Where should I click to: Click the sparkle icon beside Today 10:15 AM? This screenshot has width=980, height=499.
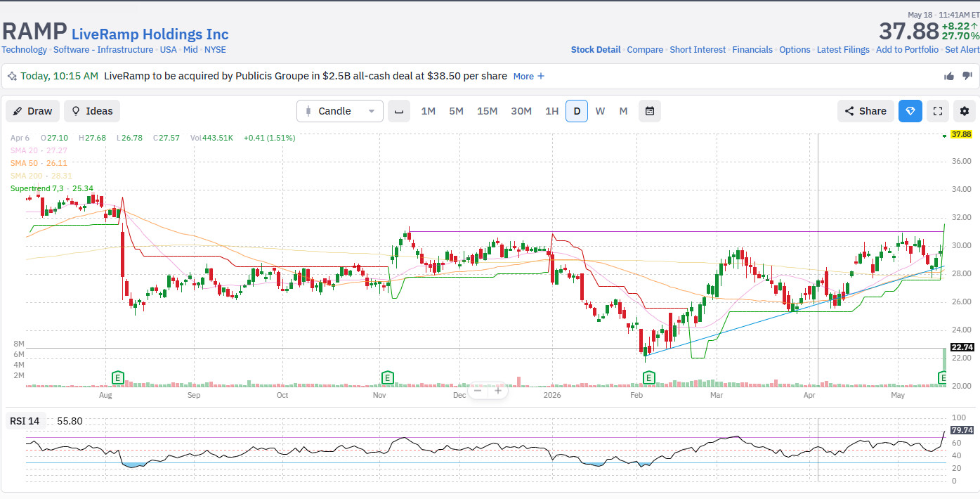click(13, 76)
